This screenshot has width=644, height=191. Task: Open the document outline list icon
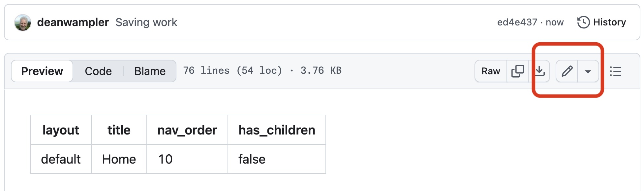click(x=616, y=71)
